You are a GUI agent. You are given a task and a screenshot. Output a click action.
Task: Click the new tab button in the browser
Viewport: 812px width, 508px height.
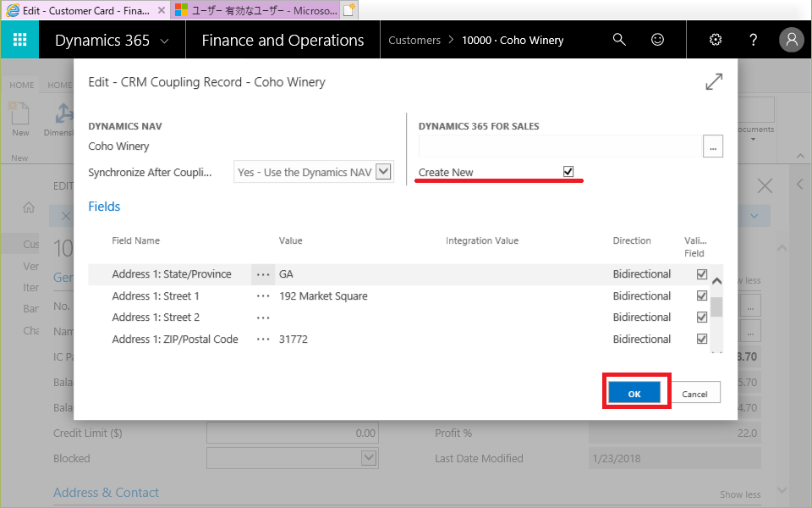(349, 10)
